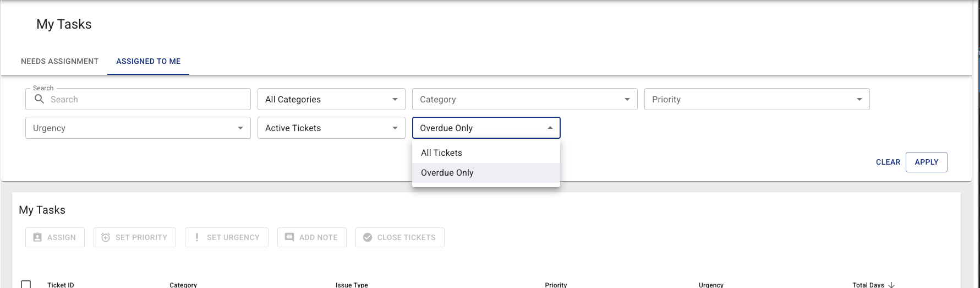Sort by Priority column header

[556, 285]
